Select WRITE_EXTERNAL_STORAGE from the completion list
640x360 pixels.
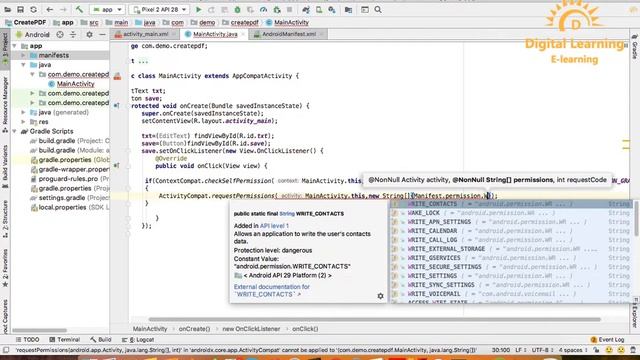pyautogui.click(x=511, y=249)
